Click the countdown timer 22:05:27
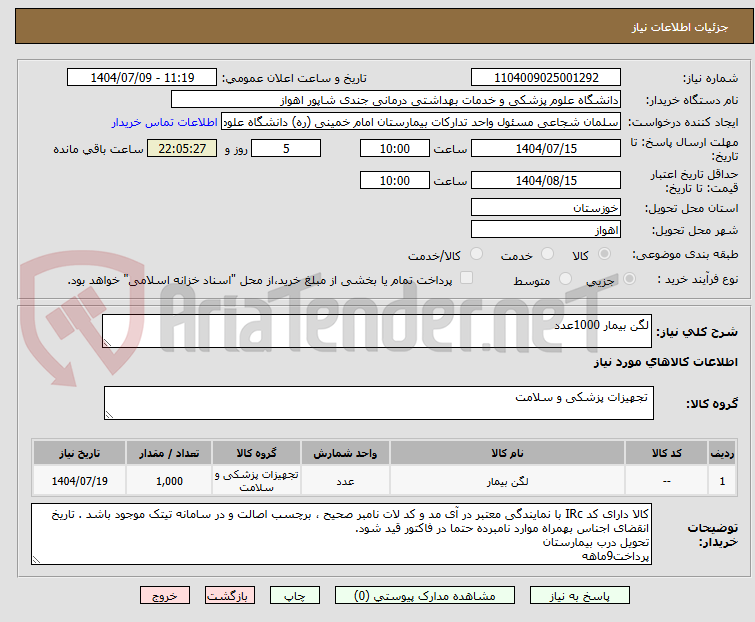Image resolution: width=755 pixels, height=622 pixels. (x=182, y=148)
